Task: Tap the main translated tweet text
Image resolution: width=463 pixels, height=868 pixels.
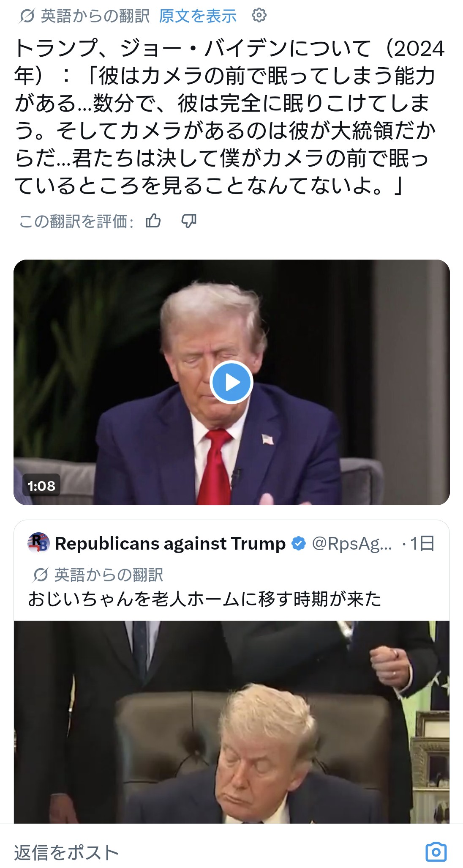Action: (x=230, y=117)
